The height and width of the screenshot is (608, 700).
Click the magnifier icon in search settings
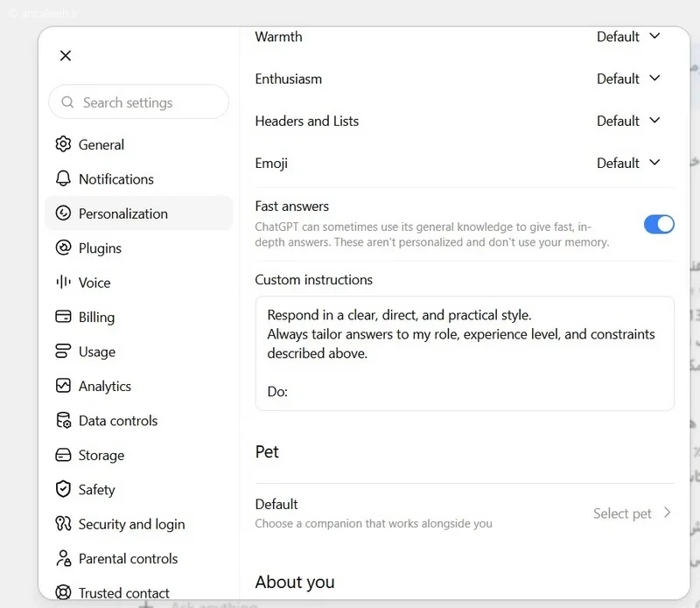(x=67, y=102)
